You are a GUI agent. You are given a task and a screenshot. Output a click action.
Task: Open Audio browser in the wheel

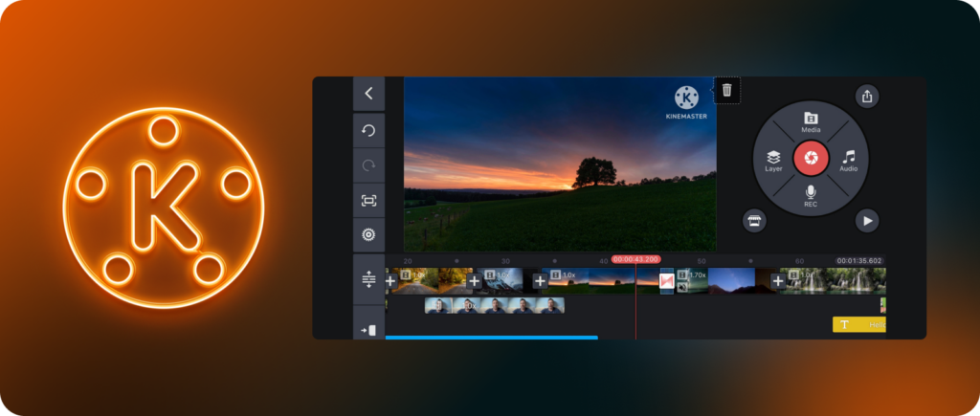click(x=848, y=160)
